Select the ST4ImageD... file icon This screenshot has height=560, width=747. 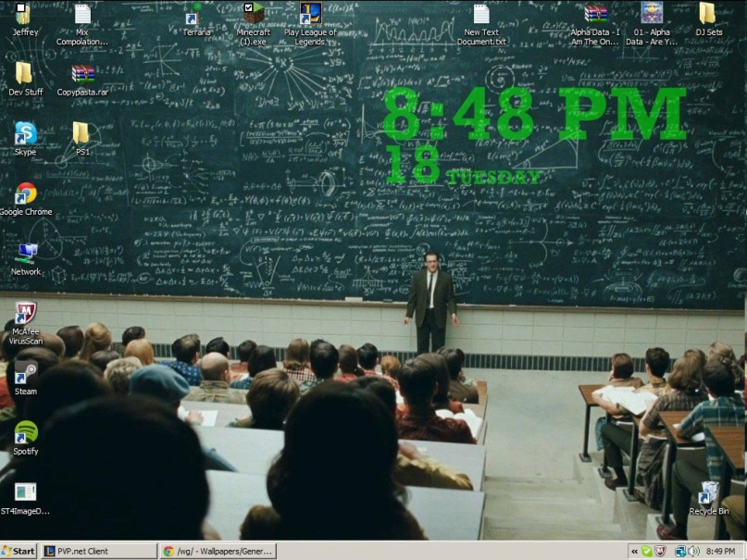[25, 498]
